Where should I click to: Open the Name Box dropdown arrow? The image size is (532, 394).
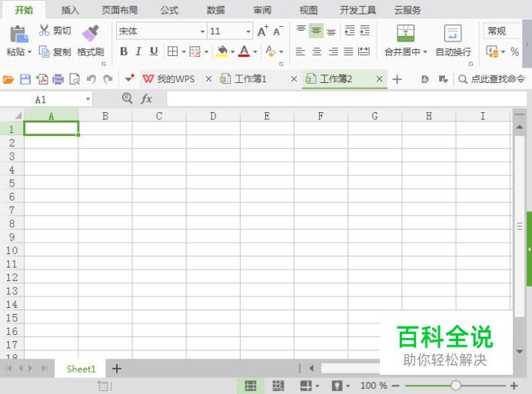pyautogui.click(x=88, y=99)
